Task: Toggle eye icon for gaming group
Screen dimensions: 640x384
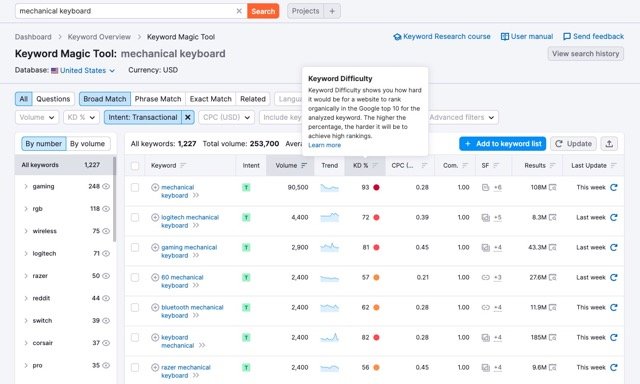Action: [x=106, y=186]
